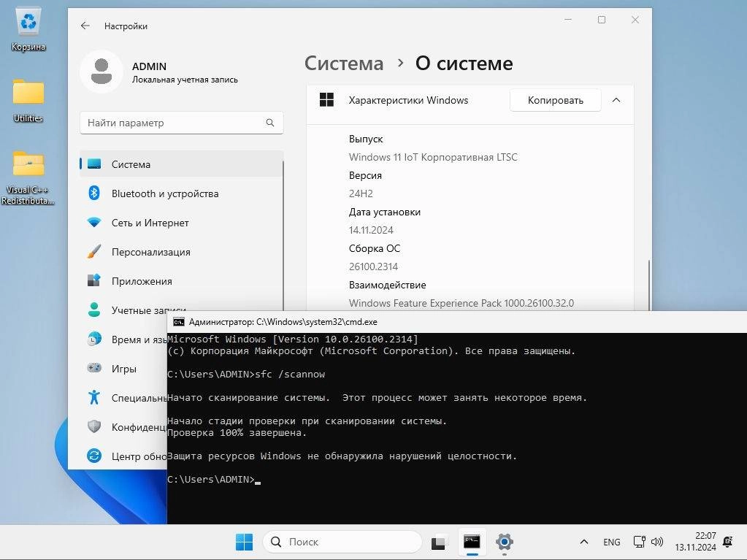Switch the ENG input language

tap(612, 542)
